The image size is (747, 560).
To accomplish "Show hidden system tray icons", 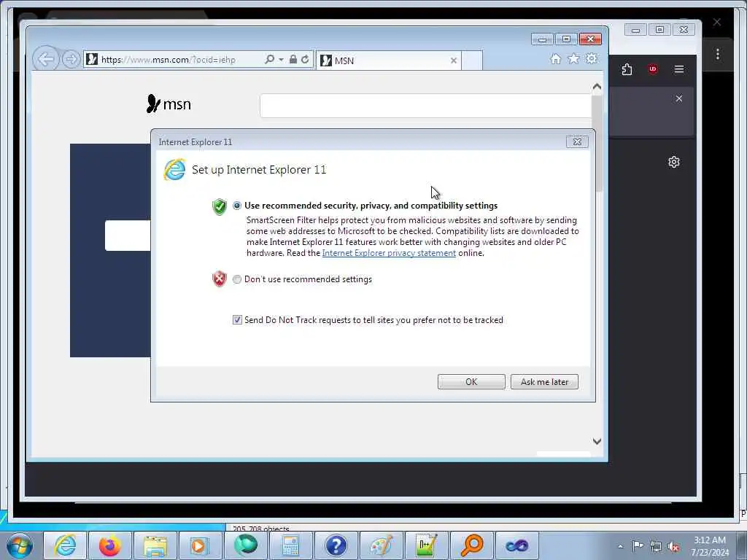I will (620, 546).
